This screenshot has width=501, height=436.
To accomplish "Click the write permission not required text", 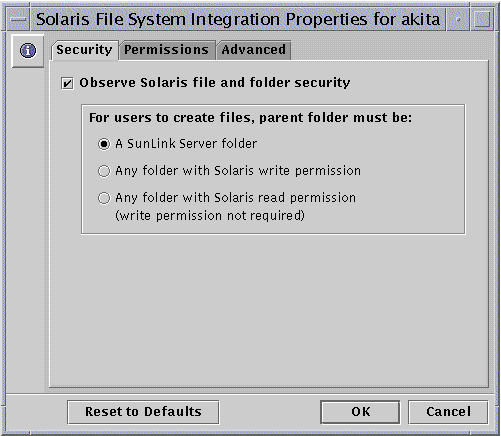I will [210, 216].
